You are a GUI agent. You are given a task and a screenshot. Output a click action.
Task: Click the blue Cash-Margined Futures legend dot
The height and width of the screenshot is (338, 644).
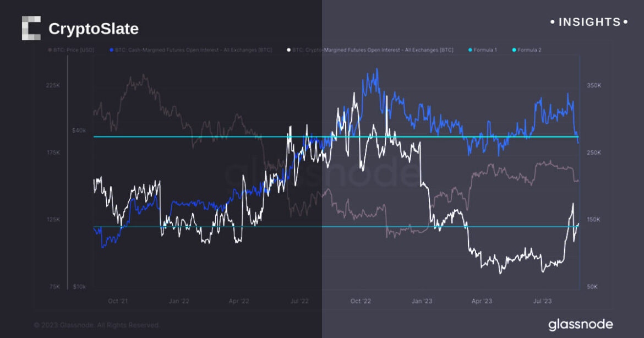click(x=112, y=50)
